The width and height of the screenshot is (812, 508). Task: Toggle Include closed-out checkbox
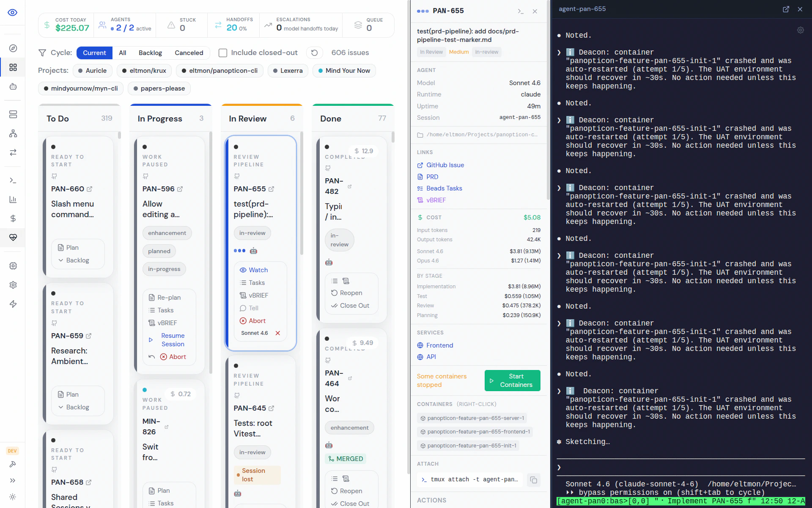tap(223, 53)
